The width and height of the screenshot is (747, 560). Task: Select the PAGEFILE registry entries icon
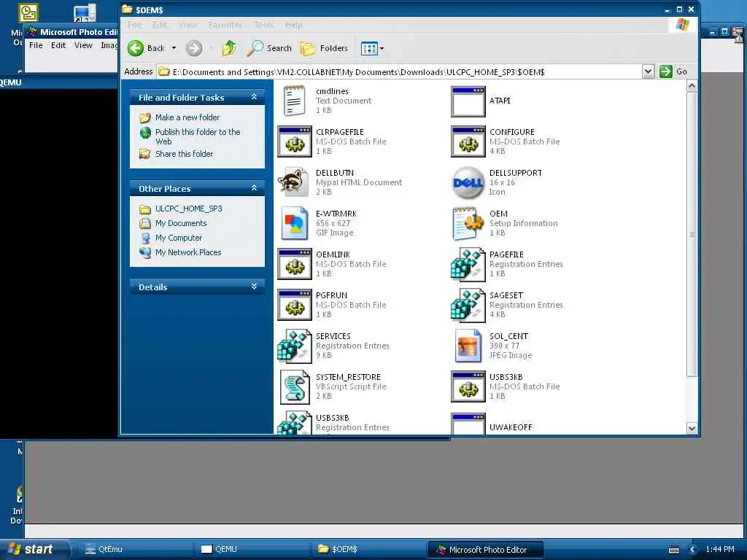pos(468,264)
